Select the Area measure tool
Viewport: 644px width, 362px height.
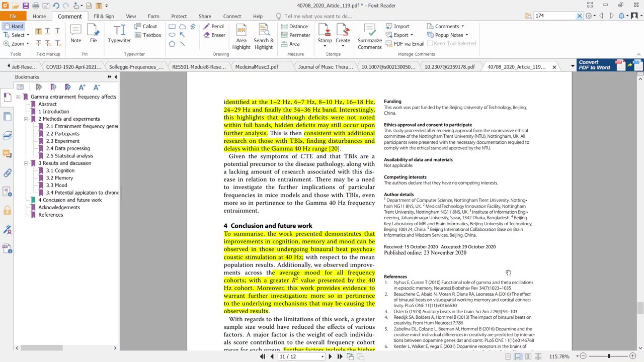(290, 44)
